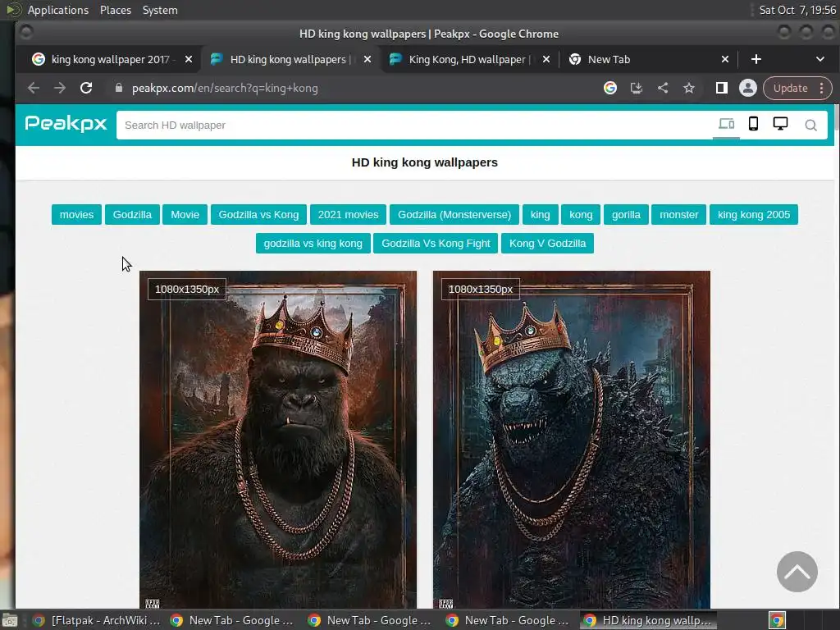Screen dimensions: 840x630
Task: Close the King Kong, HD wallpaper tab
Action: point(546,59)
